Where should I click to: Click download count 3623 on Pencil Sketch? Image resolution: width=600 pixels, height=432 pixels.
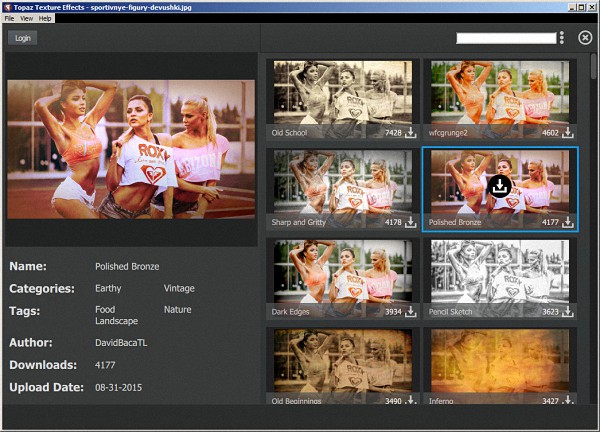coord(551,312)
